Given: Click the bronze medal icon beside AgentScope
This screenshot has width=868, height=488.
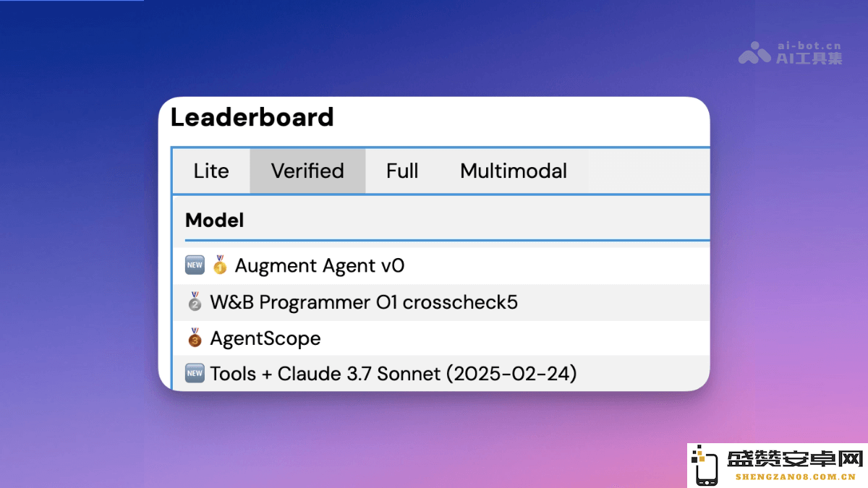Looking at the screenshot, I should pos(195,338).
